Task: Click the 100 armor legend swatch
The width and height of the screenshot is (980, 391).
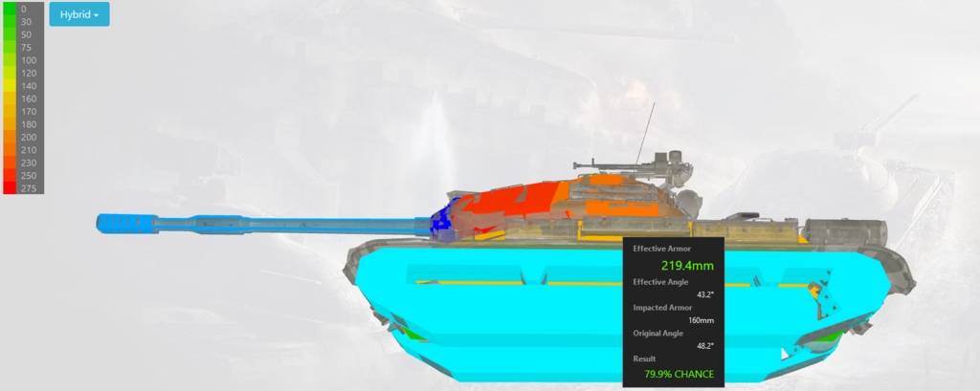Action: coord(10,60)
